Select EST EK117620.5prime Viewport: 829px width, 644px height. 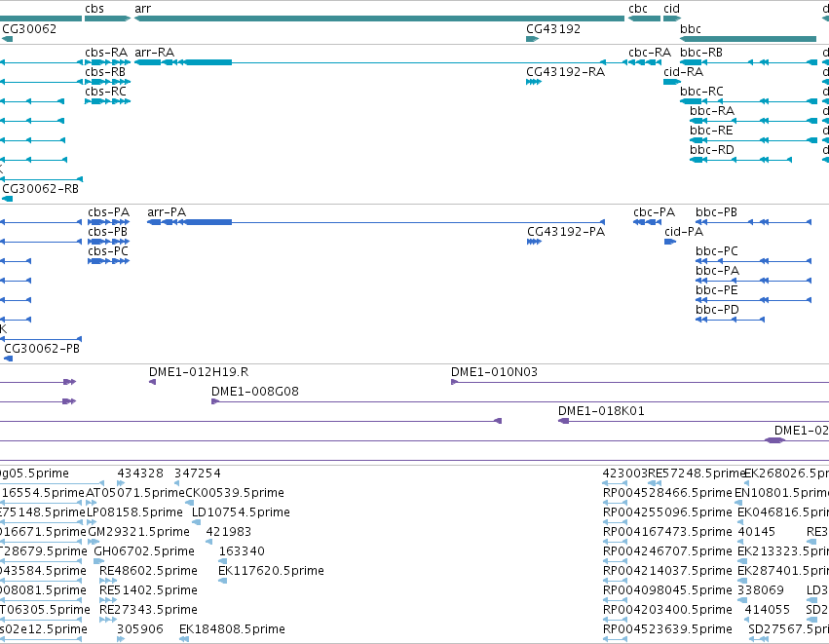[222, 581]
